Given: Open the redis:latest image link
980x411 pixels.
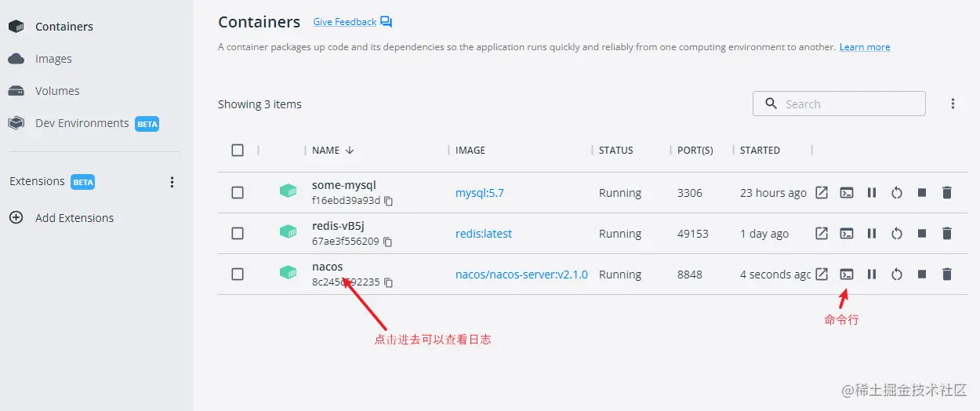Looking at the screenshot, I should click(484, 234).
